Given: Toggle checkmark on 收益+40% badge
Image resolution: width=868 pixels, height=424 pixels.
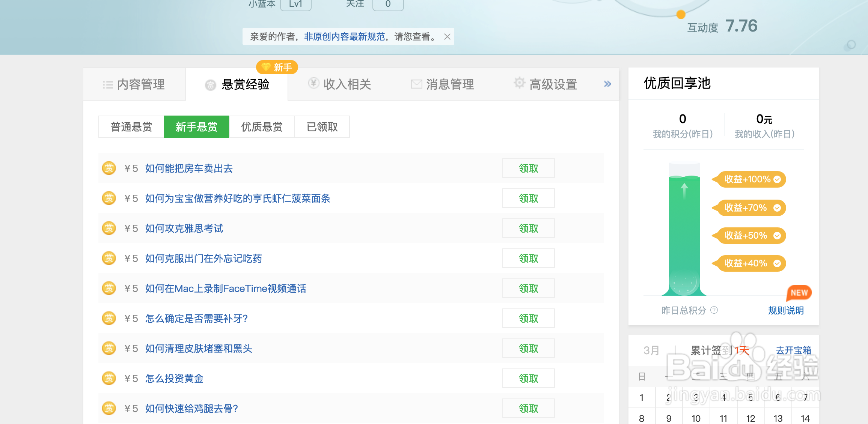Looking at the screenshot, I should point(778,263).
